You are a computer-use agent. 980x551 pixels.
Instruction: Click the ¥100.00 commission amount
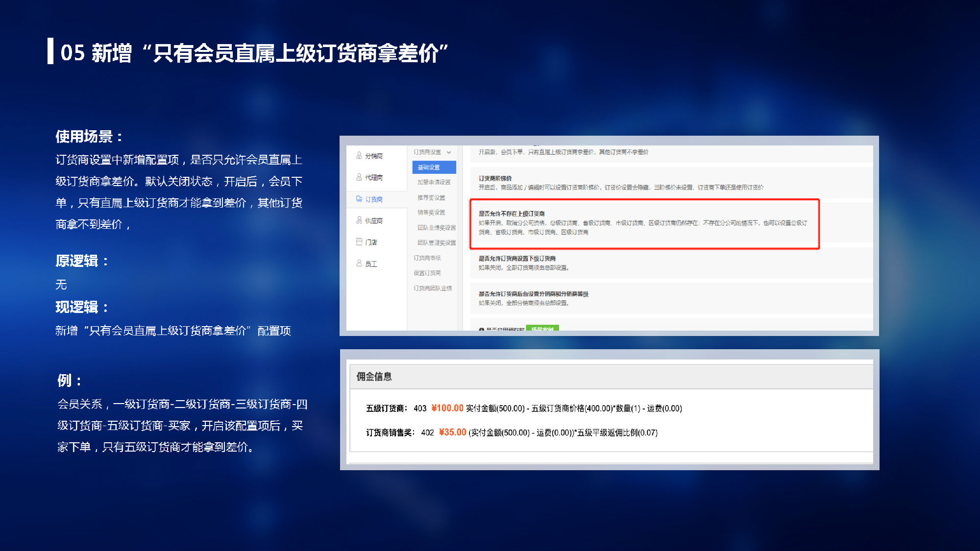click(x=447, y=408)
